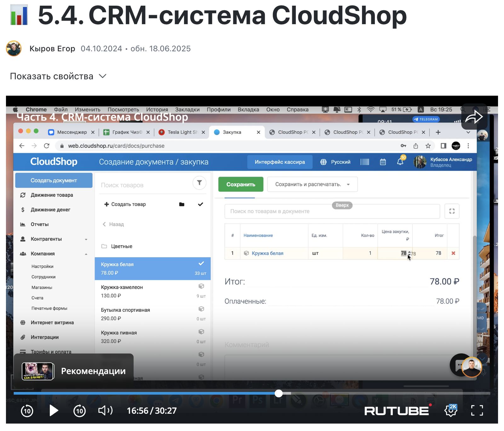Click Кыров Егор's author avatar
This screenshot has height=431, width=504.
click(x=14, y=48)
